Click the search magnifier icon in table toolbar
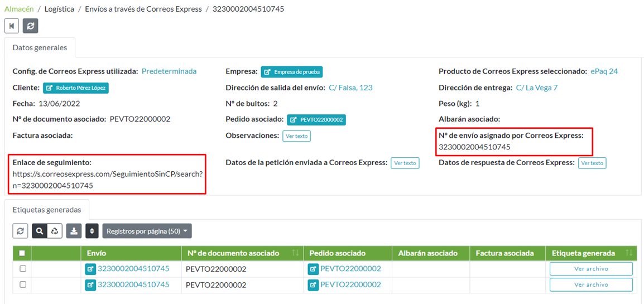 pyautogui.click(x=40, y=231)
